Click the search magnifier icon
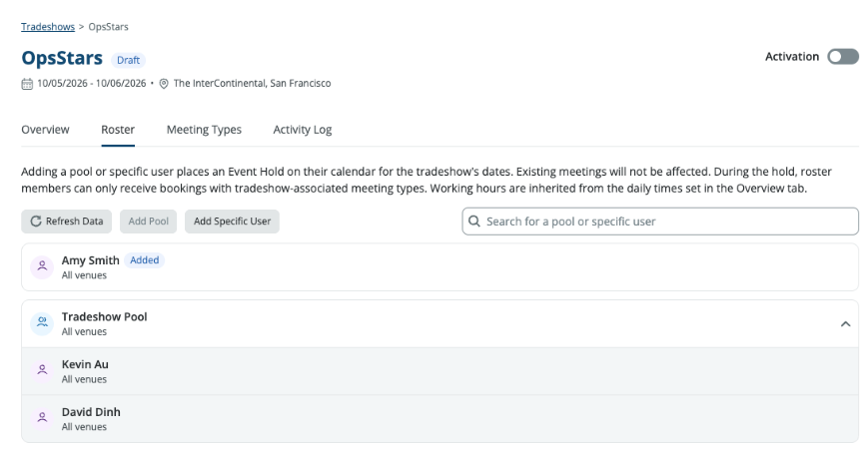This screenshot has height=458, width=868. (474, 222)
